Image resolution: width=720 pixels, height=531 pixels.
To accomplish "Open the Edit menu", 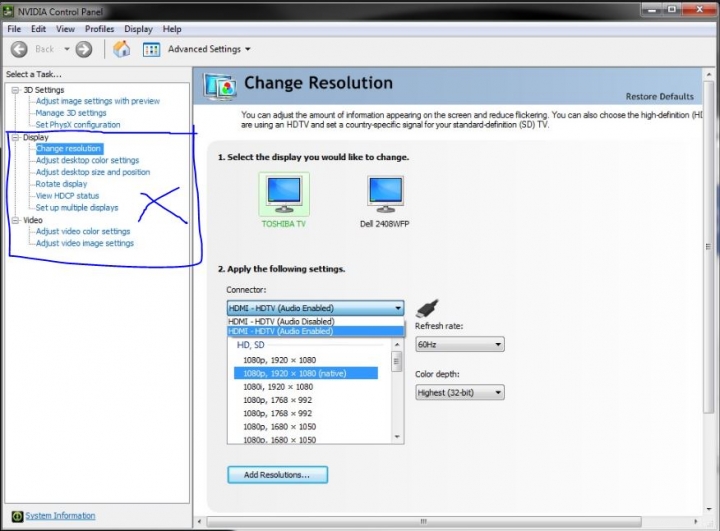I will click(x=38, y=29).
